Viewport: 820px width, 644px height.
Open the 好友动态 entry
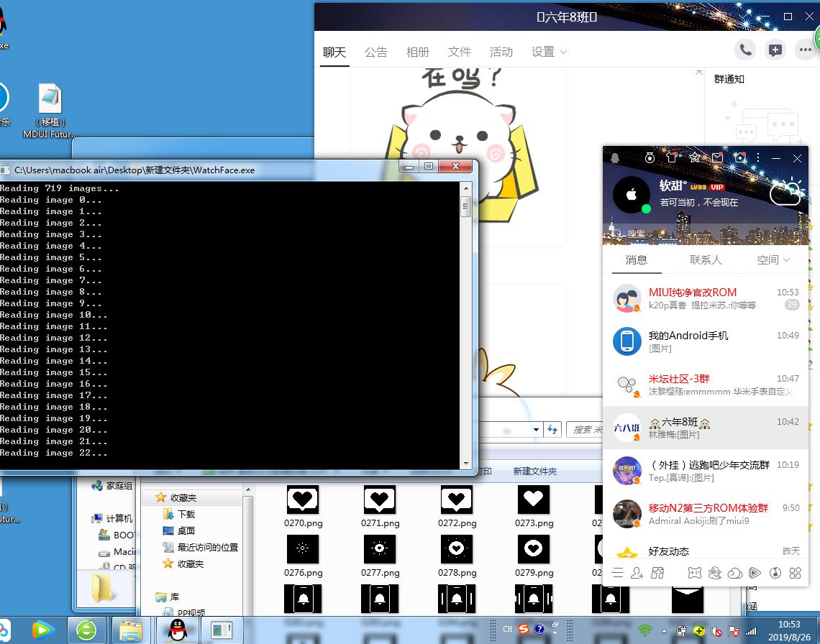tap(706, 551)
